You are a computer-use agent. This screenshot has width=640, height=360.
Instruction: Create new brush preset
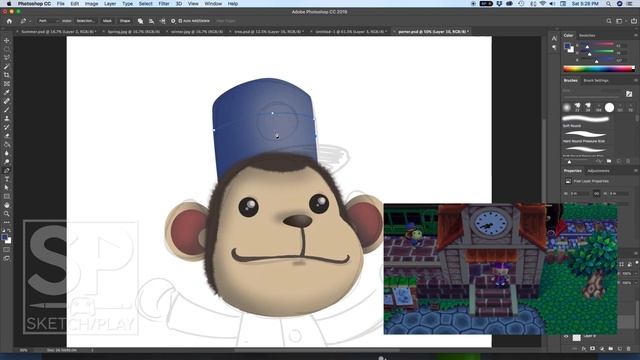point(619,161)
